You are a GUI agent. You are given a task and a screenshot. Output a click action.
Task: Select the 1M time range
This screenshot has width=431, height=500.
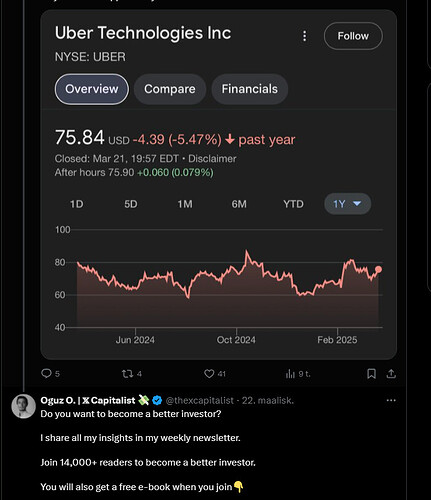185,204
